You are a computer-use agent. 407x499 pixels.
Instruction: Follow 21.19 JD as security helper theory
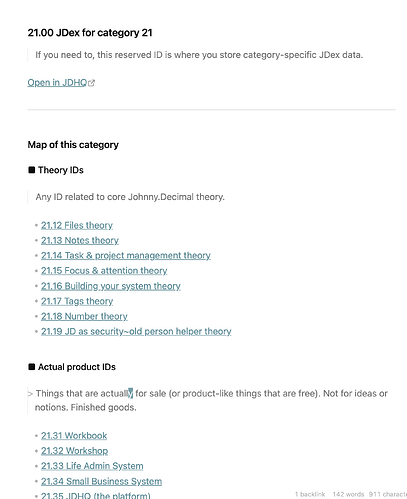136,331
